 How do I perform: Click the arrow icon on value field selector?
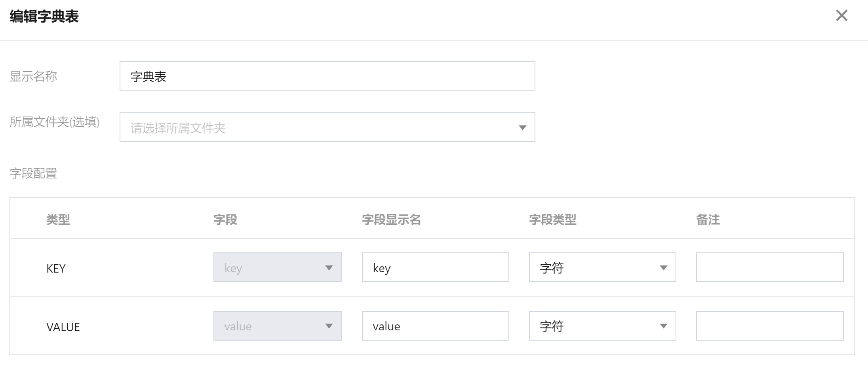coord(329,326)
